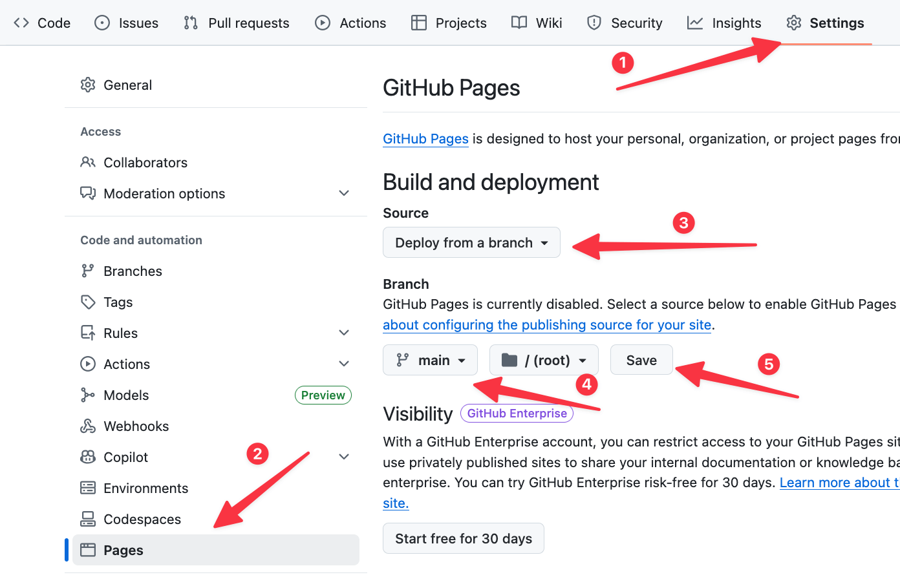Click the General gear icon in sidebar
900x588 pixels.
(x=88, y=85)
